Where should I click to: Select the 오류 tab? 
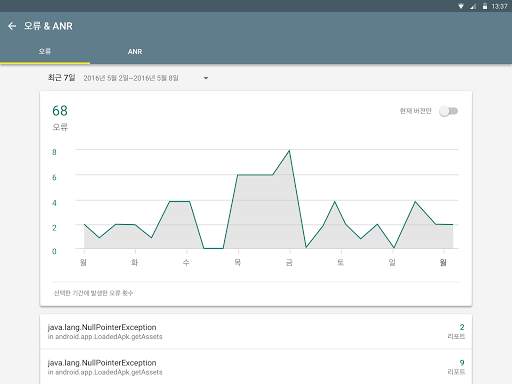point(45,52)
